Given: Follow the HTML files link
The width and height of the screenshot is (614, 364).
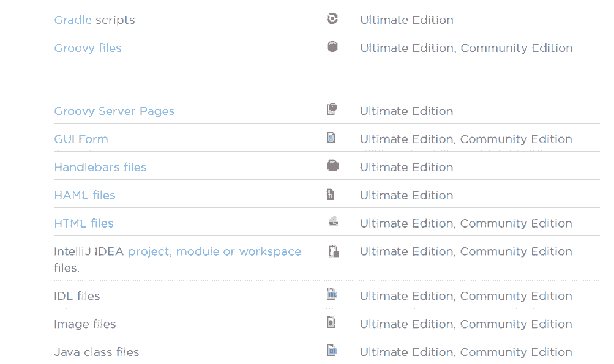Looking at the screenshot, I should 84,224.
